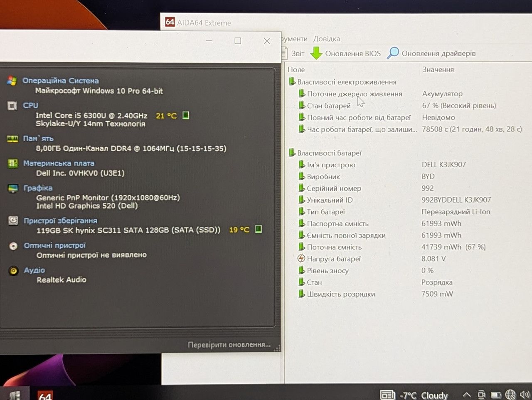The width and height of the screenshot is (532, 400).
Task: Open the Довідка menu
Action: coord(327,39)
